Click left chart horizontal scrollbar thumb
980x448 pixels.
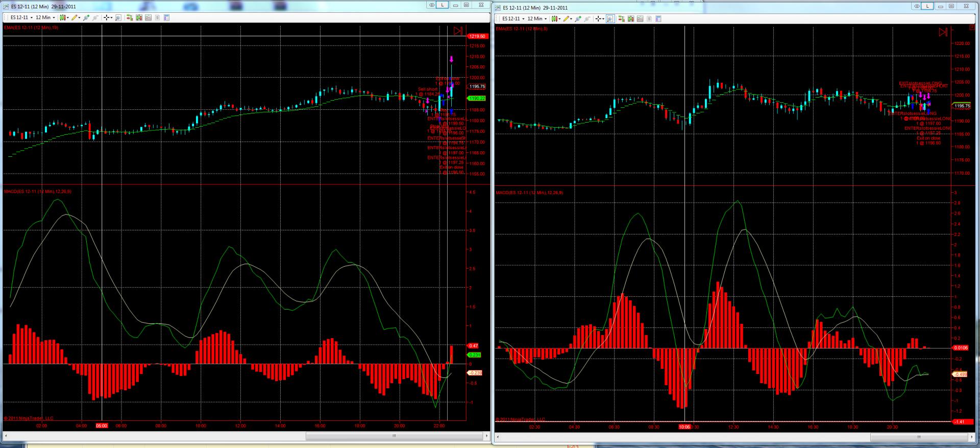point(394,436)
